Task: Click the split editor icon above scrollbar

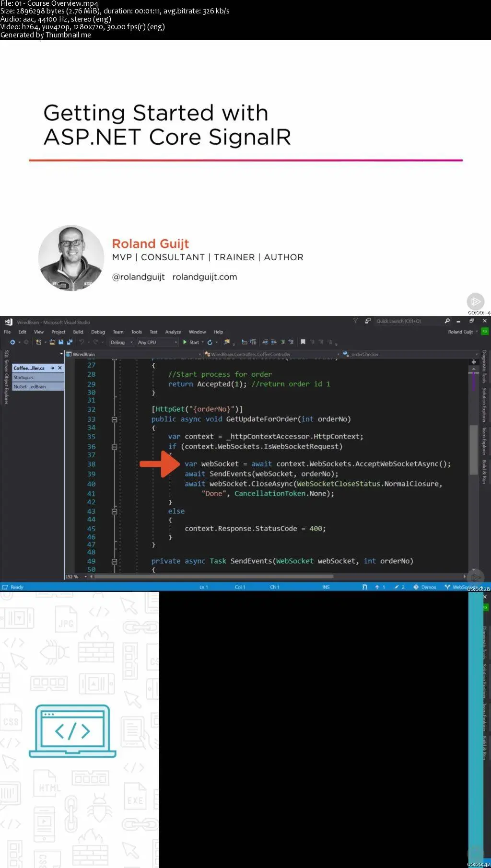Action: point(474,362)
